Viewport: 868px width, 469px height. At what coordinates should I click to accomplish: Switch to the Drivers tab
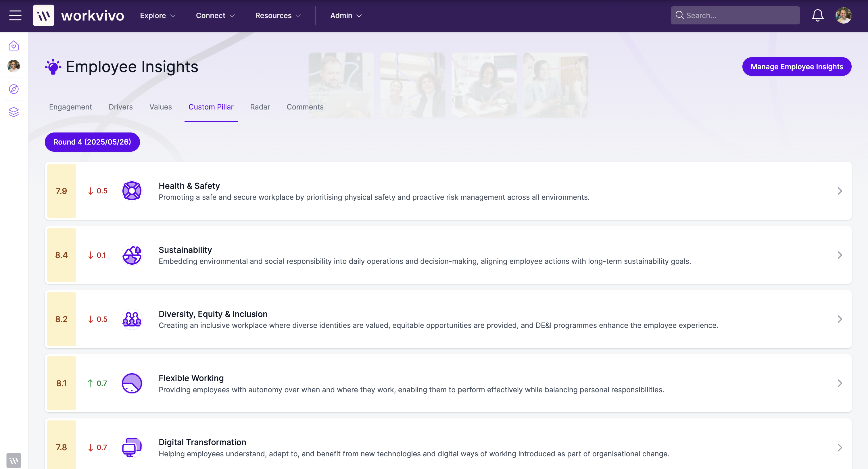tap(121, 107)
